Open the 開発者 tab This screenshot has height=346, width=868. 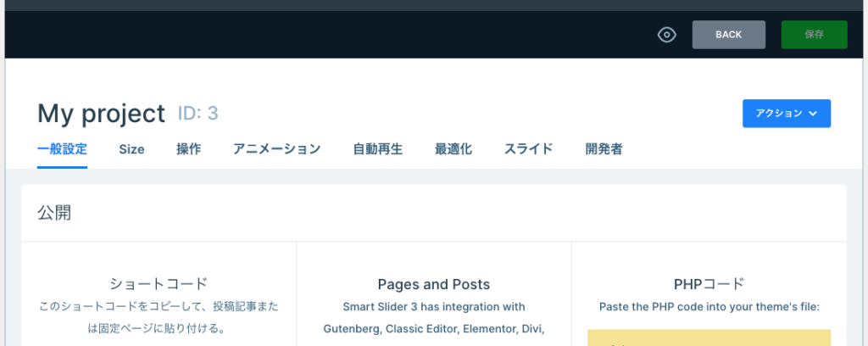(604, 149)
